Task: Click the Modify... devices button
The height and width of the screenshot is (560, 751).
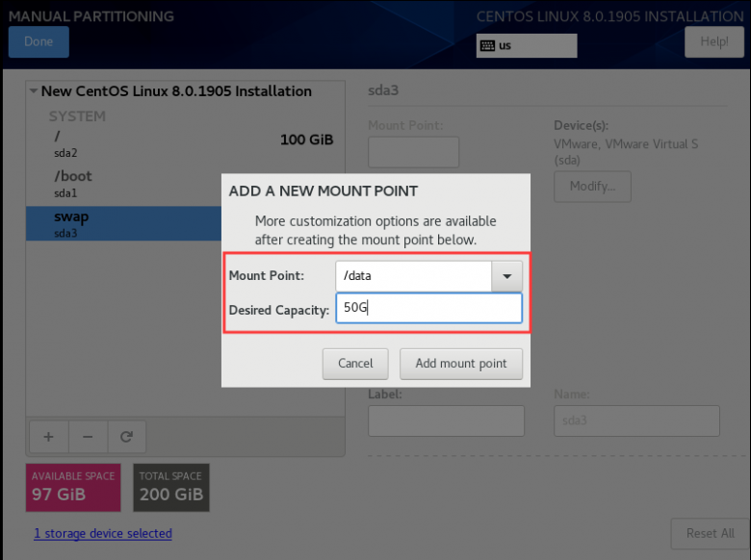Action: pyautogui.click(x=592, y=187)
